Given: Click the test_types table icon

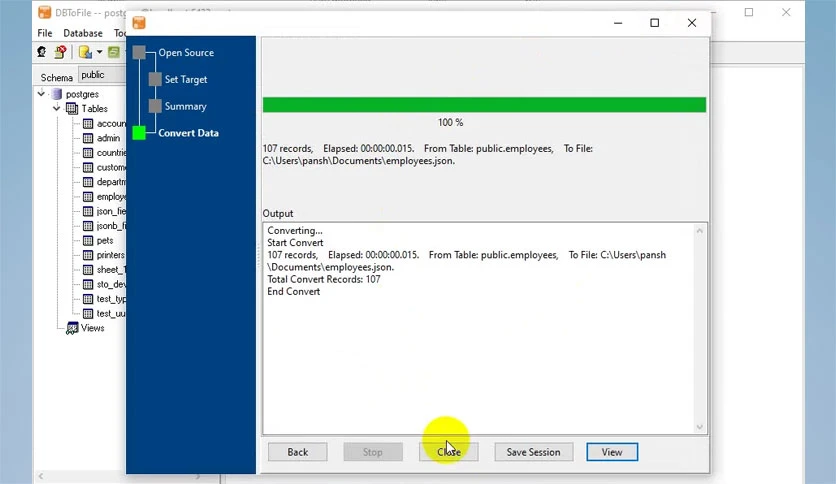Looking at the screenshot, I should 88,299.
